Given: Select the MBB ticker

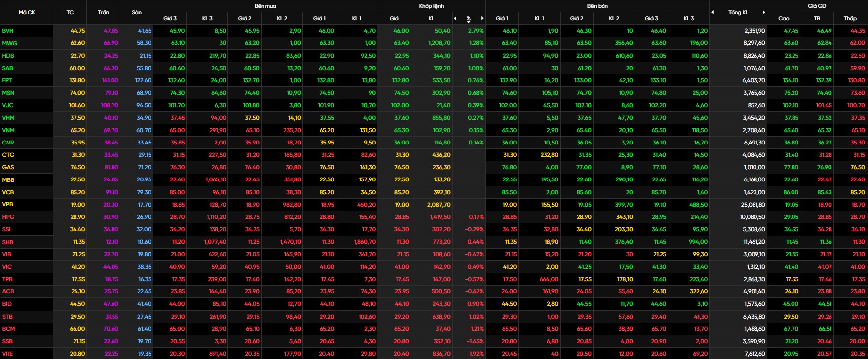Looking at the screenshot, I should coord(8,179).
